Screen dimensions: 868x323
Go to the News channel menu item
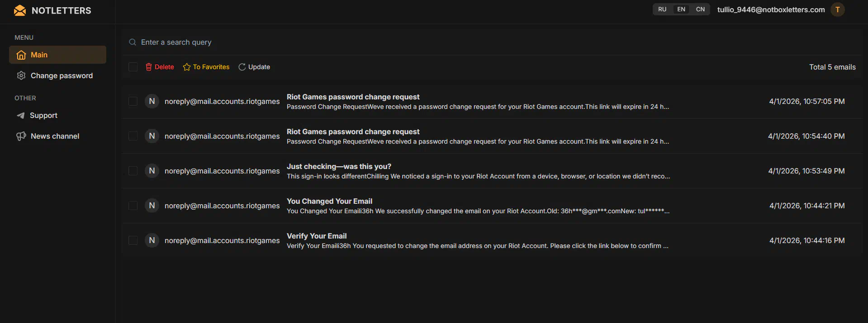(55, 136)
